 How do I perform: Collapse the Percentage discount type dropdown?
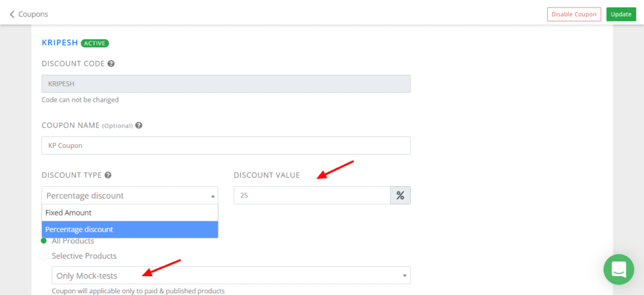[130, 196]
